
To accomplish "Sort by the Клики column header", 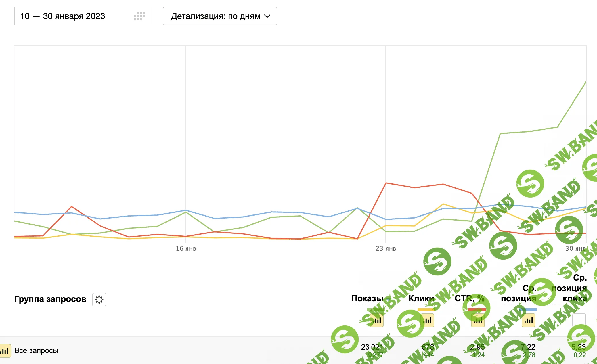I will pyautogui.click(x=421, y=298).
